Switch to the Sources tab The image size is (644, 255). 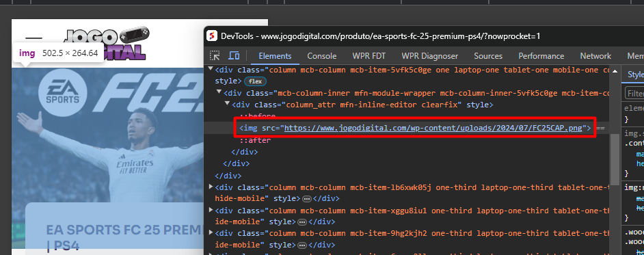click(x=488, y=56)
